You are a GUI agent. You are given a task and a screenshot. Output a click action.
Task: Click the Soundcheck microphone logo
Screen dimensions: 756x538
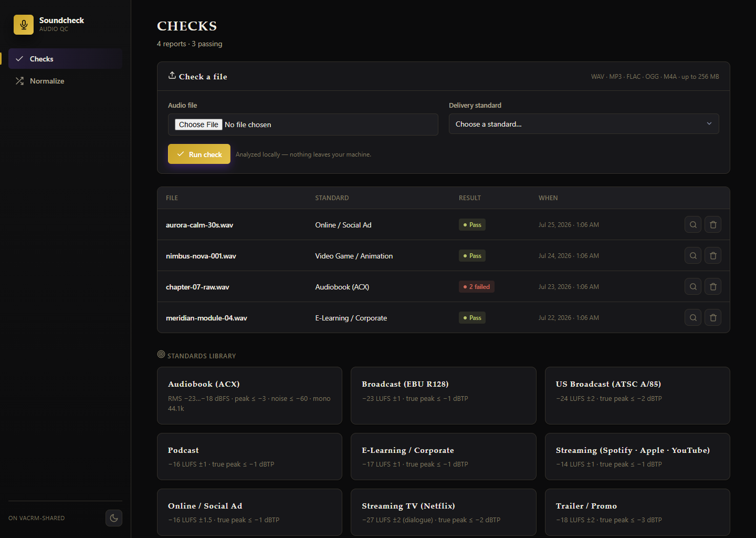click(x=24, y=25)
